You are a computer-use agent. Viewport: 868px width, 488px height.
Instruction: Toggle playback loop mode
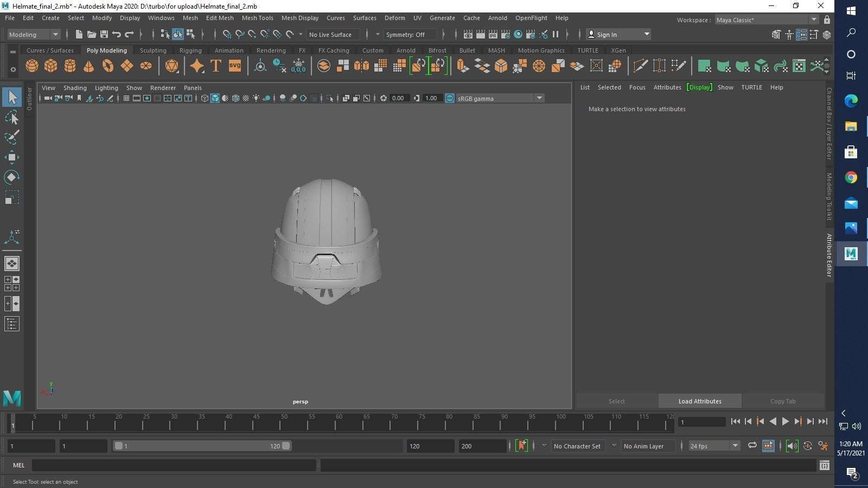(x=752, y=446)
